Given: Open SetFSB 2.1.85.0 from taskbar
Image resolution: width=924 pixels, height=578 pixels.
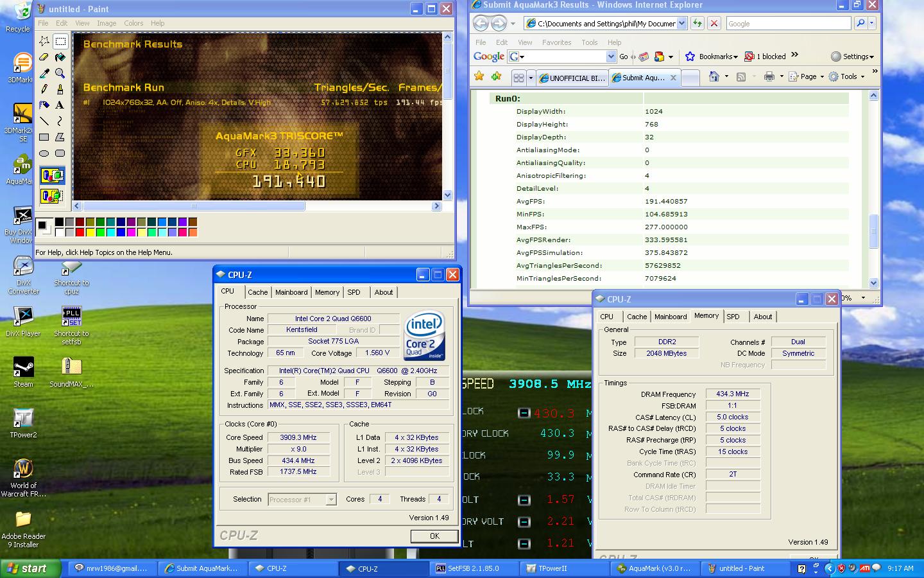Looking at the screenshot, I should pyautogui.click(x=475, y=568).
